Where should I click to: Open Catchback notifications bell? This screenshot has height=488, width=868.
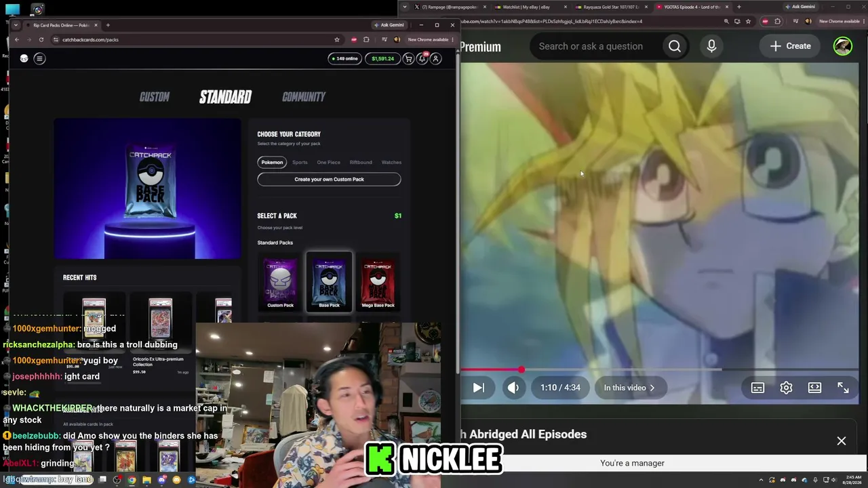(422, 59)
